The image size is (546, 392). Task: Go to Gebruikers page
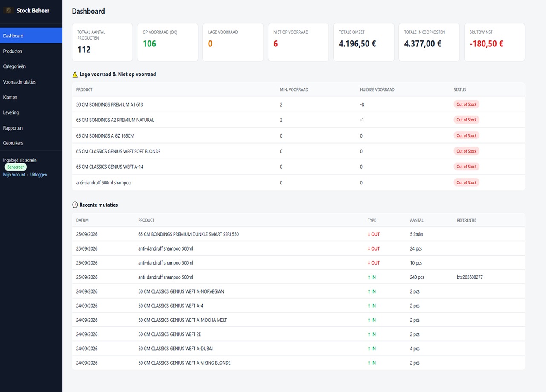coord(31,143)
